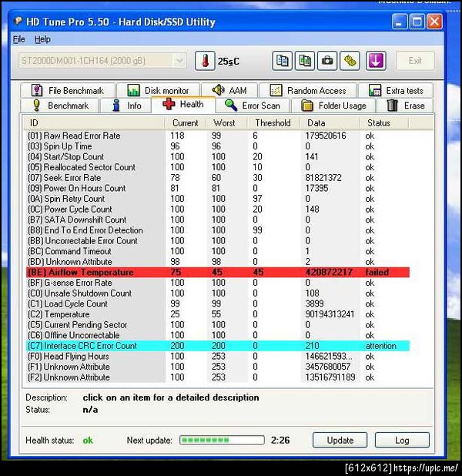Select the Offline Uncorrectable row
The height and width of the screenshot is (476, 462).
coord(218,335)
